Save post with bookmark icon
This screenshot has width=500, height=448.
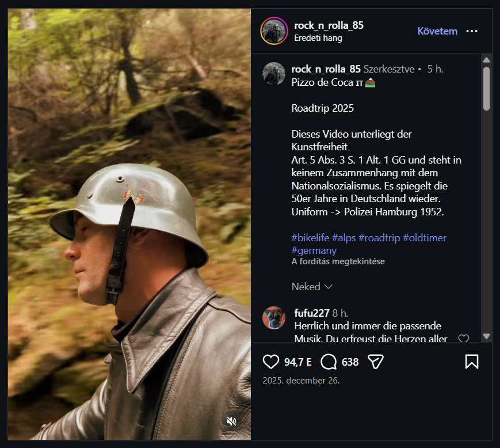[472, 362]
